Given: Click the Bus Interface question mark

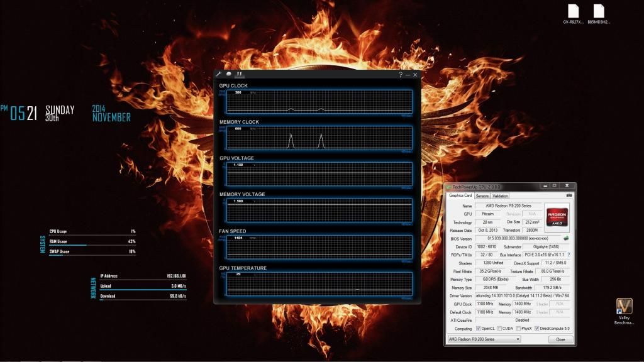Looking at the screenshot, I should point(569,255).
